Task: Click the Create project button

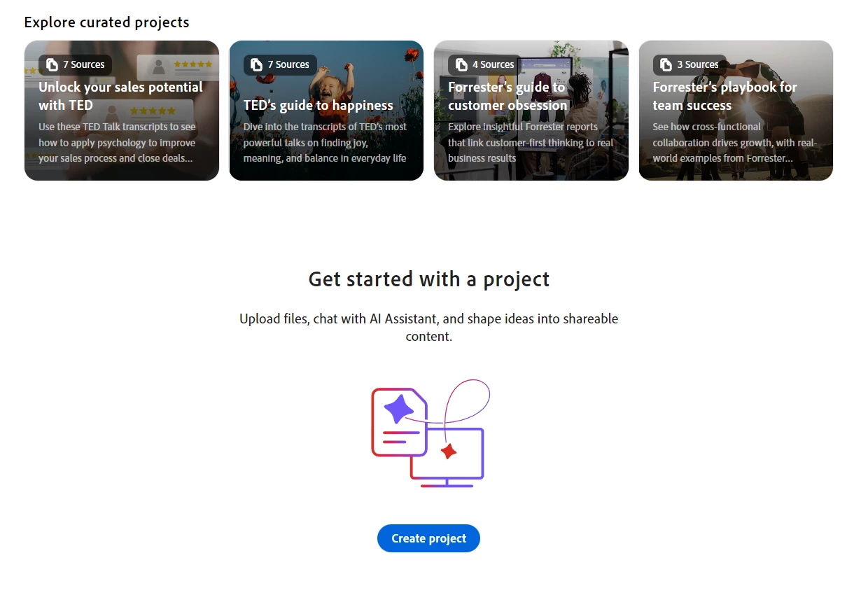Action: [428, 538]
